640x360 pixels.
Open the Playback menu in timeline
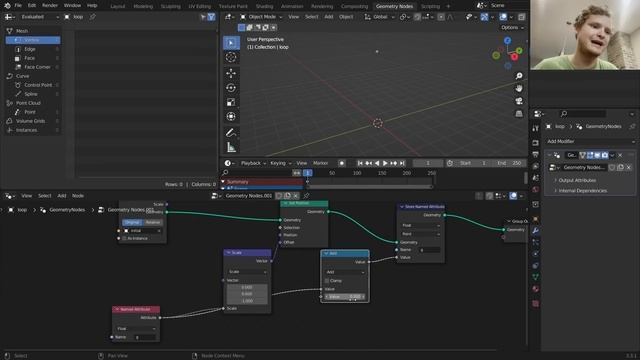[253, 163]
